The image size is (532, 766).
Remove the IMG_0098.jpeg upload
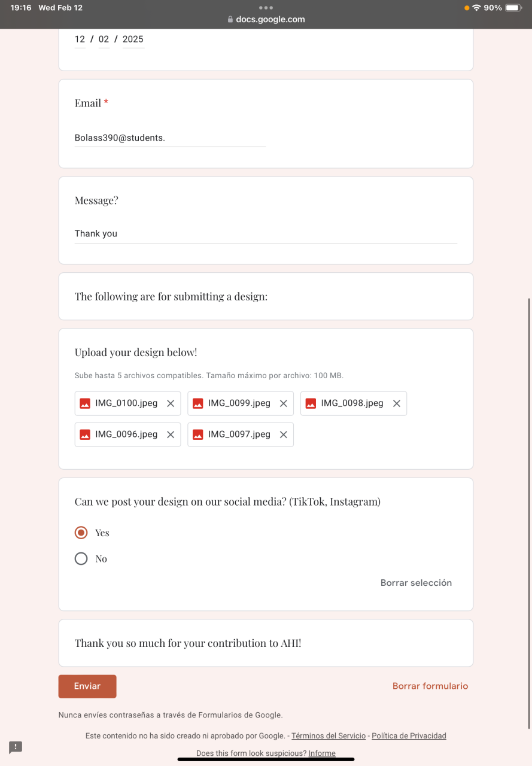[396, 403]
